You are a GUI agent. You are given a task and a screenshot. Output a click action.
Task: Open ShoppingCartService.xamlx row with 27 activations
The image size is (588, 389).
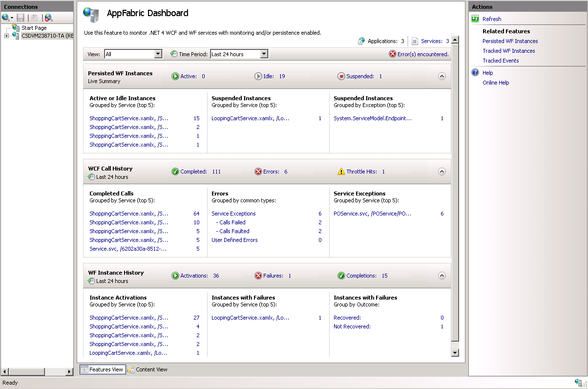(x=129, y=318)
